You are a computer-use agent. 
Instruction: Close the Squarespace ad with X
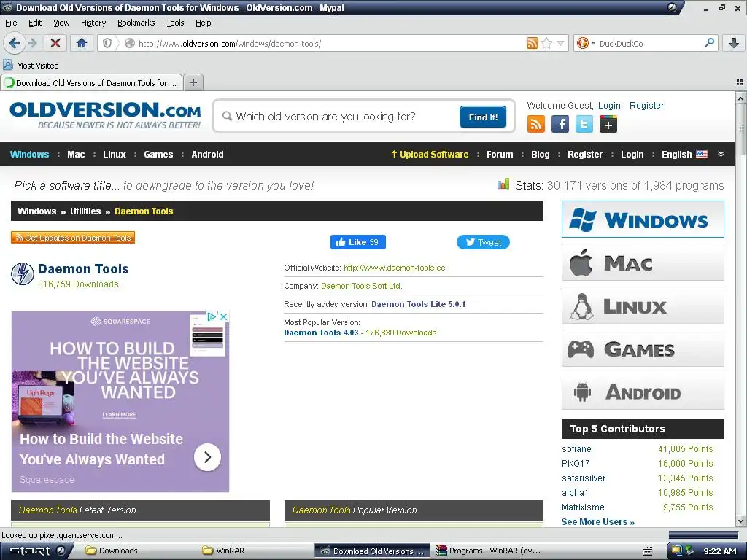[x=223, y=316]
